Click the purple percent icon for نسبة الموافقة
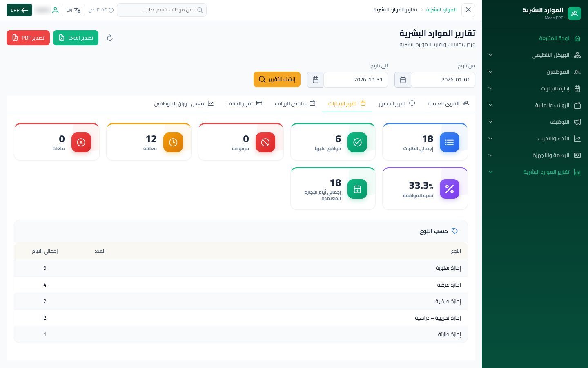588x368 pixels. tap(449, 189)
